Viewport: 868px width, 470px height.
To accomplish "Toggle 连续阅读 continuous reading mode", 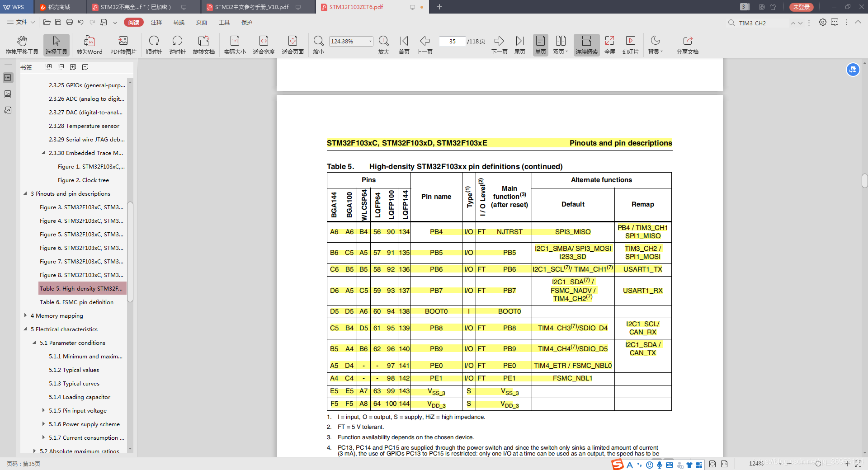I will tap(586, 45).
